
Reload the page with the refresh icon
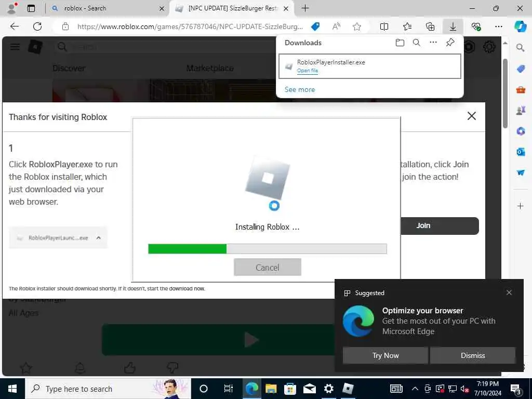tap(37, 26)
